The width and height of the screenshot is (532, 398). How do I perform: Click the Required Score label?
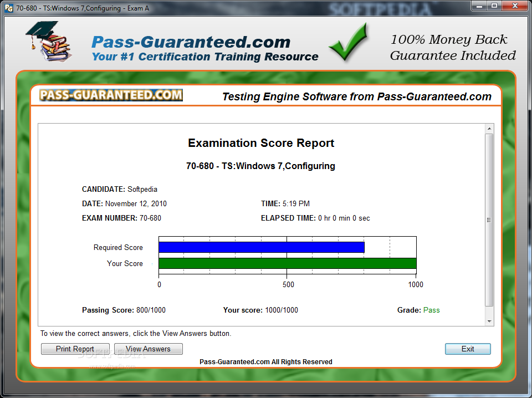pos(118,247)
